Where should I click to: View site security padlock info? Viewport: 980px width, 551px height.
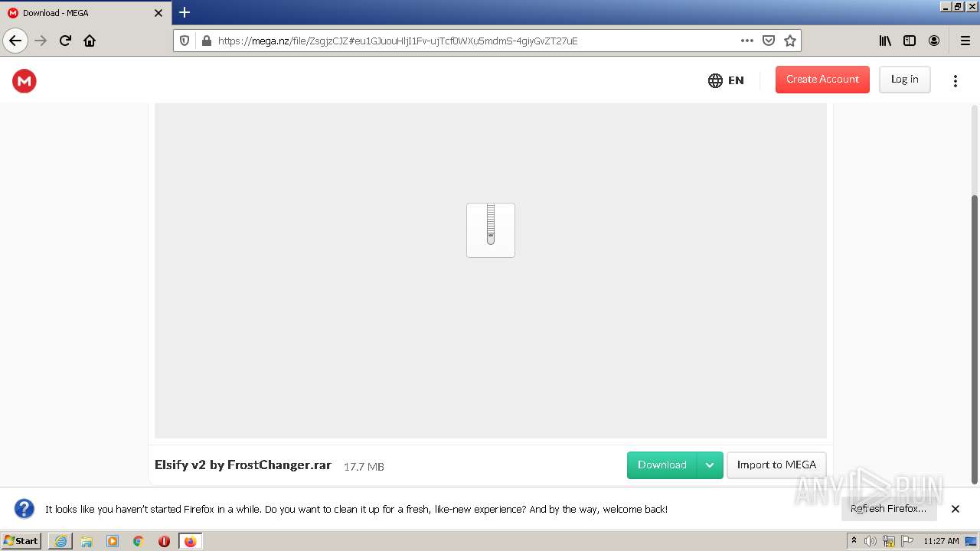tap(205, 41)
